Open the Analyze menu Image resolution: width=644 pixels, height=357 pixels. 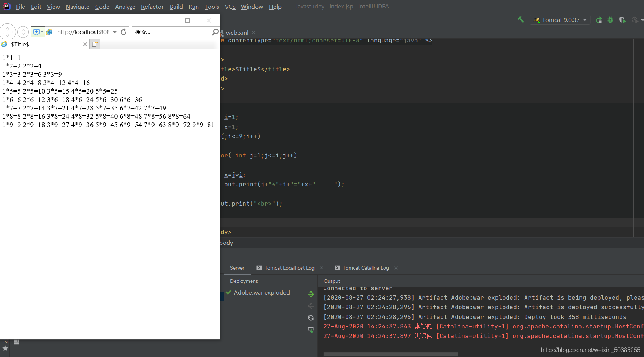click(125, 7)
